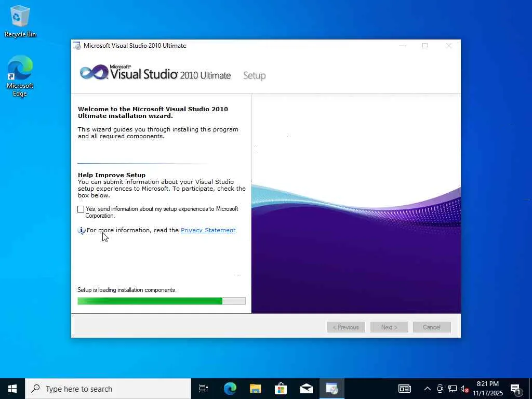The height and width of the screenshot is (399, 532).
Task: Click the window title "Microsoft Visual Studio 2010 Ultimate"
Action: coord(135,46)
